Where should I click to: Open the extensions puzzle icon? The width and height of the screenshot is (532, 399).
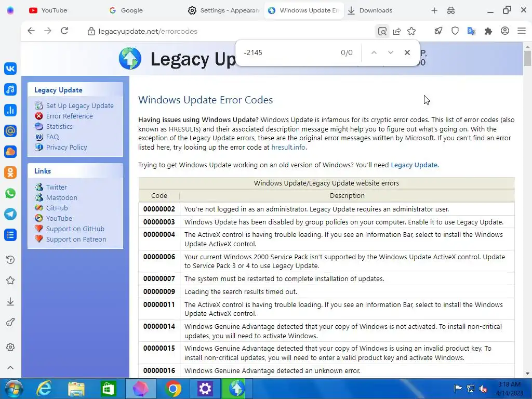488,31
